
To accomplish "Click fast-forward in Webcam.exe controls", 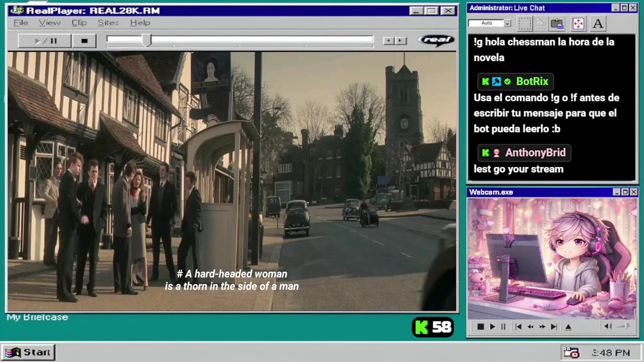I will coord(542,327).
